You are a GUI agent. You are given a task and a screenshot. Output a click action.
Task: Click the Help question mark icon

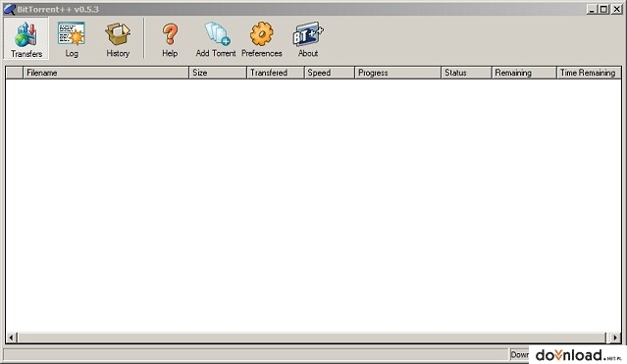(x=170, y=34)
